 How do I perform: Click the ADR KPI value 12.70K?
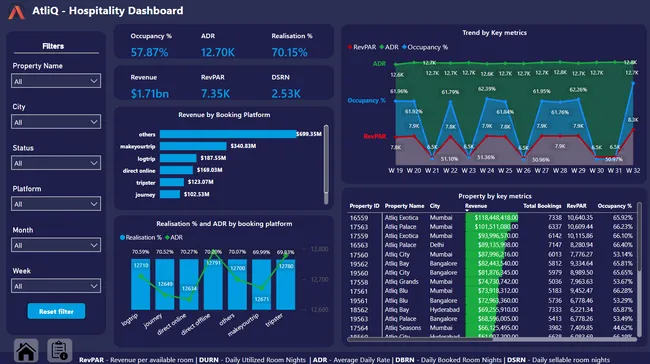[218, 53]
